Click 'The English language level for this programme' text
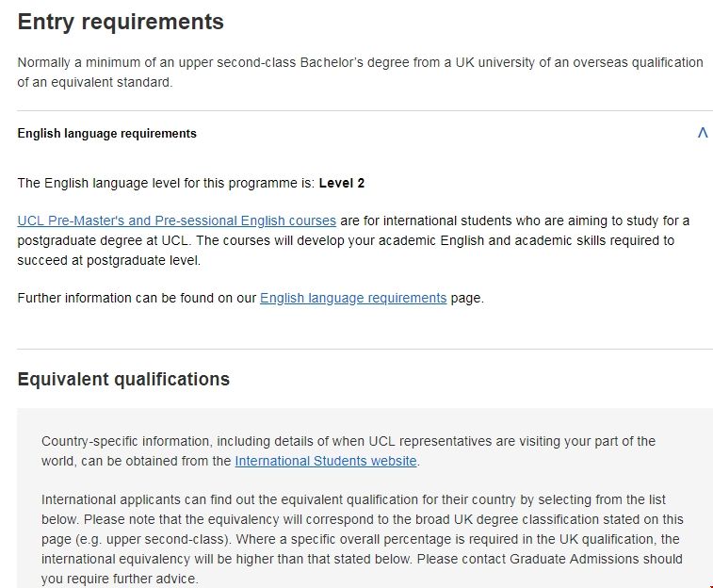Screen dimensions: 713x588 coord(166,183)
